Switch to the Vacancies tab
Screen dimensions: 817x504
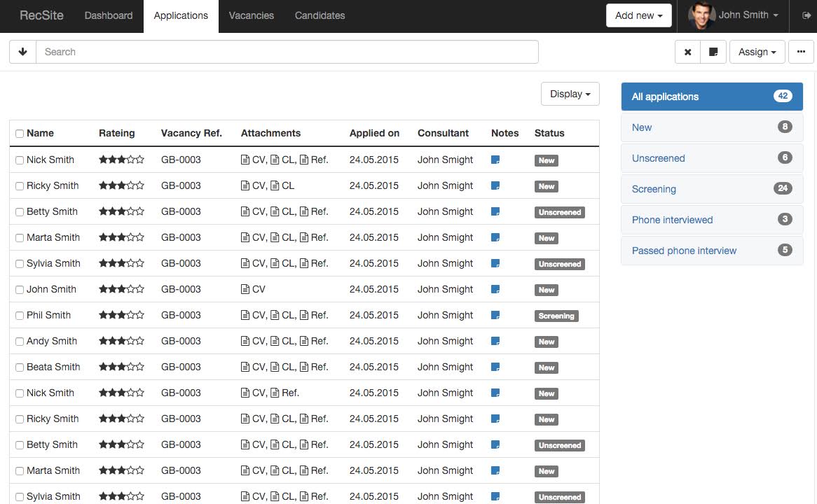[x=251, y=15]
